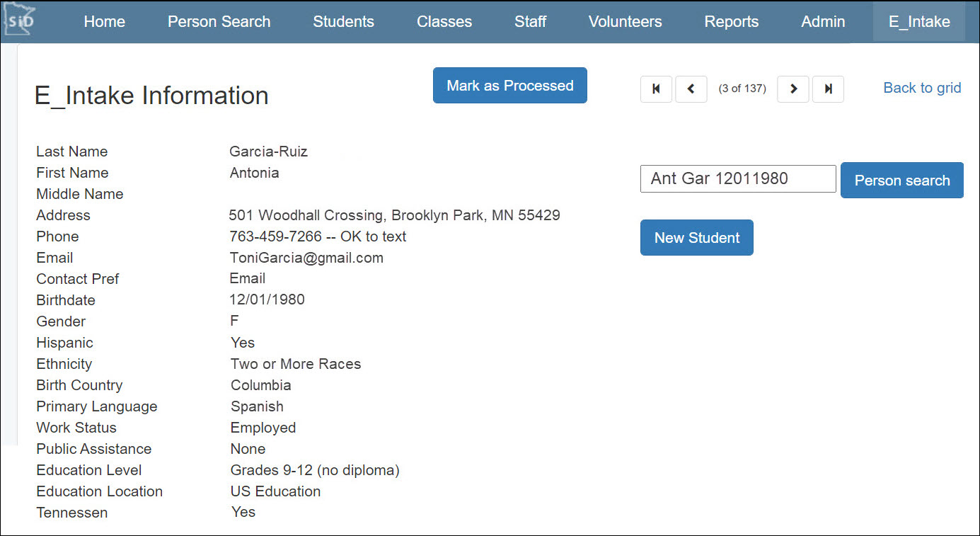This screenshot has height=536, width=980.
Task: Follow the Back to grid link
Action: pos(921,87)
